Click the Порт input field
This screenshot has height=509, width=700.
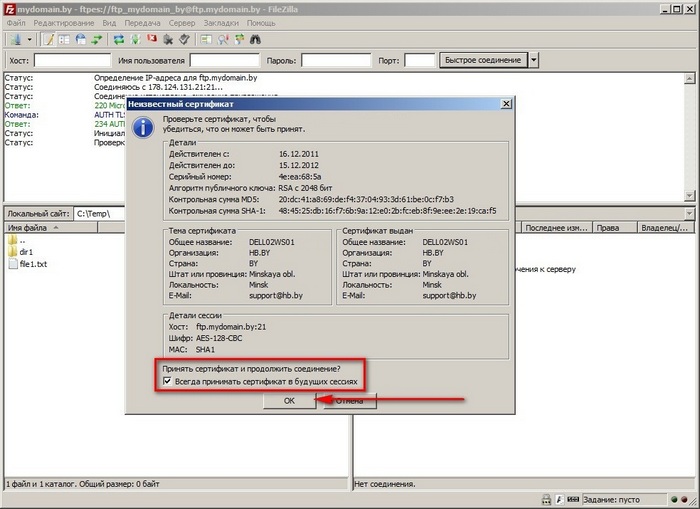click(x=420, y=60)
